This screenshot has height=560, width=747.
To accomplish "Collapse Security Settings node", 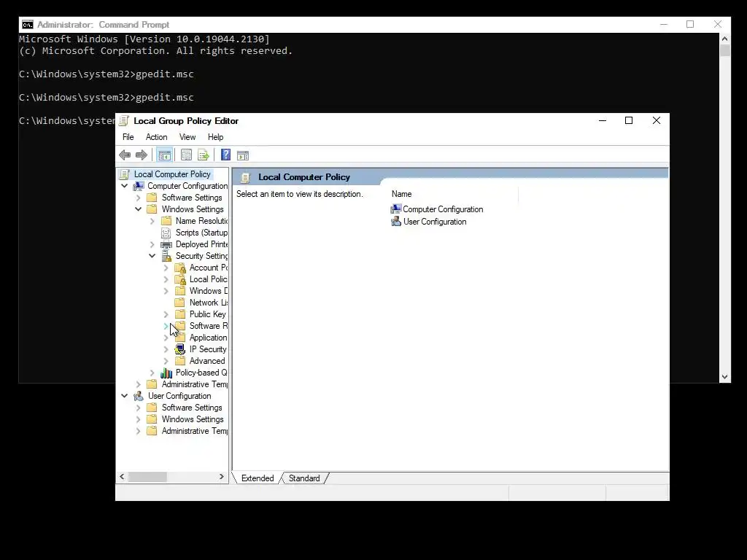I will (x=152, y=256).
